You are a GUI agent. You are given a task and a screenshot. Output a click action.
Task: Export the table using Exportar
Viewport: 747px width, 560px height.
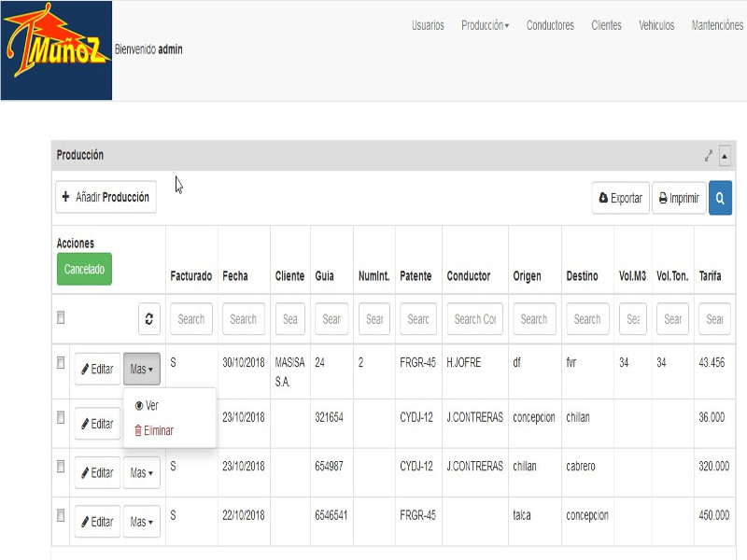click(620, 198)
